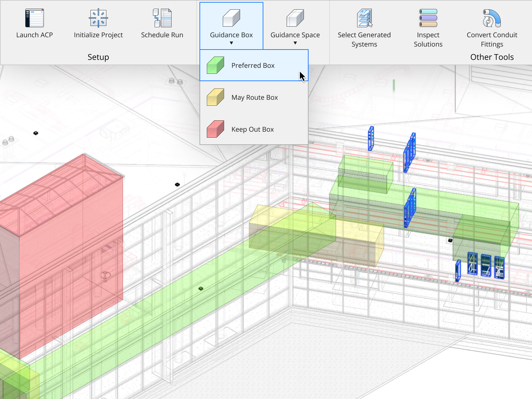Click the green cube icon beside Preferred Box

[215, 65]
